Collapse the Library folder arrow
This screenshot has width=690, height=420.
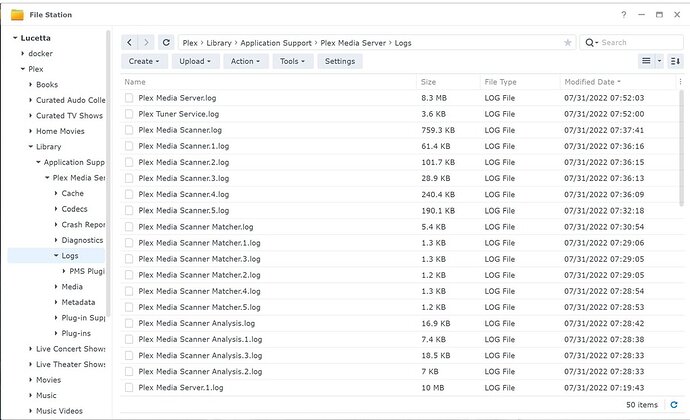pos(30,147)
